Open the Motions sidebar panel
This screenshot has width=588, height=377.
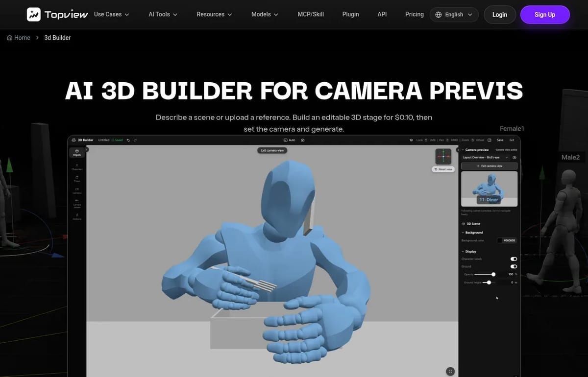tap(77, 216)
